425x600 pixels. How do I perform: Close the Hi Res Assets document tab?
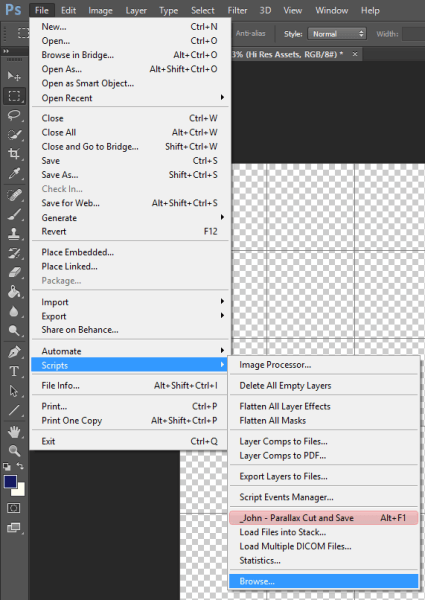point(355,54)
